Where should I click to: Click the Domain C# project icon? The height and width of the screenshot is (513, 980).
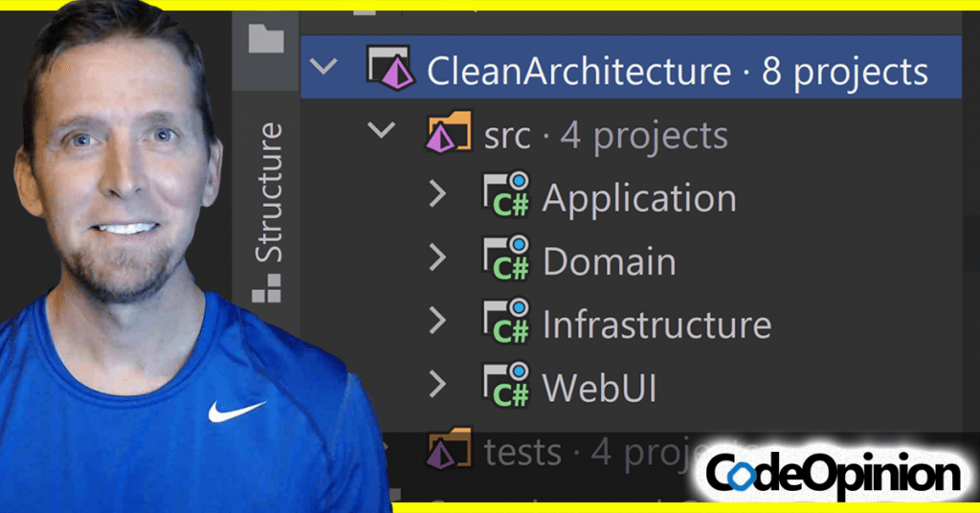click(x=505, y=260)
